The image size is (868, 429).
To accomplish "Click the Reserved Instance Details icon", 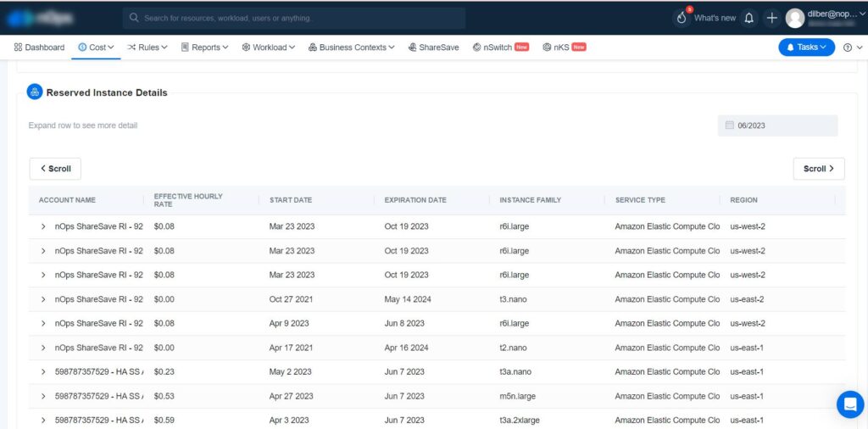I will tap(35, 92).
